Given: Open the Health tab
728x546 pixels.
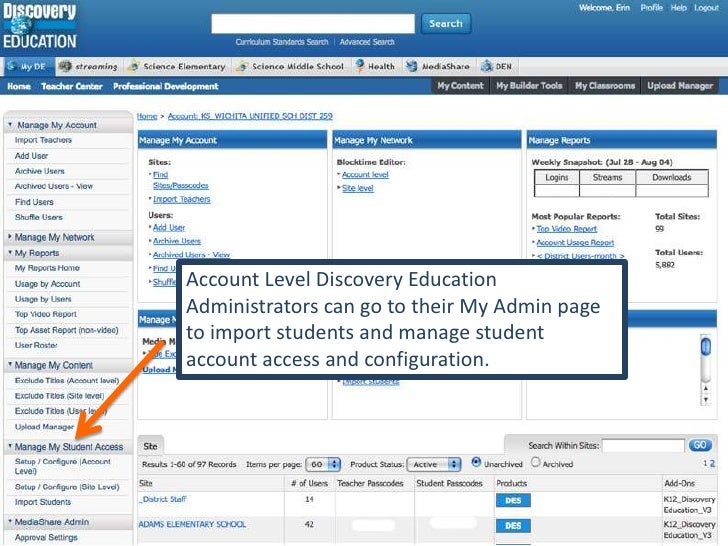Looking at the screenshot, I should 375,66.
